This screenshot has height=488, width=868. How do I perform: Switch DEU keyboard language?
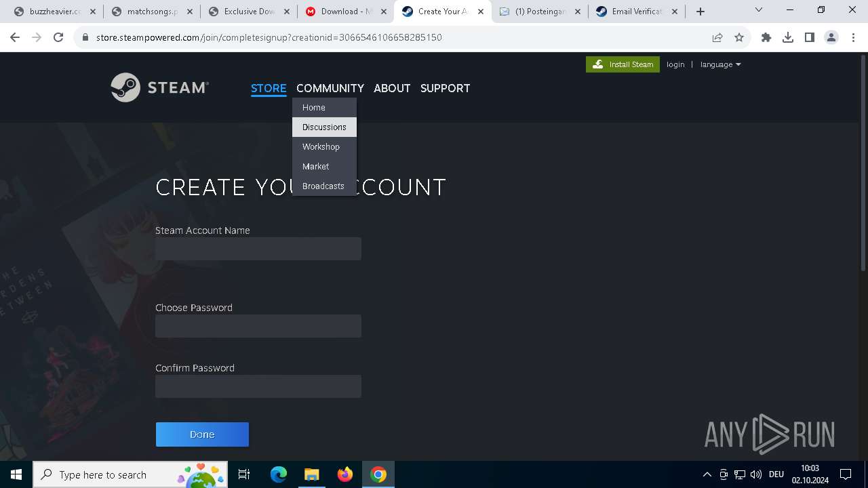[776, 474]
